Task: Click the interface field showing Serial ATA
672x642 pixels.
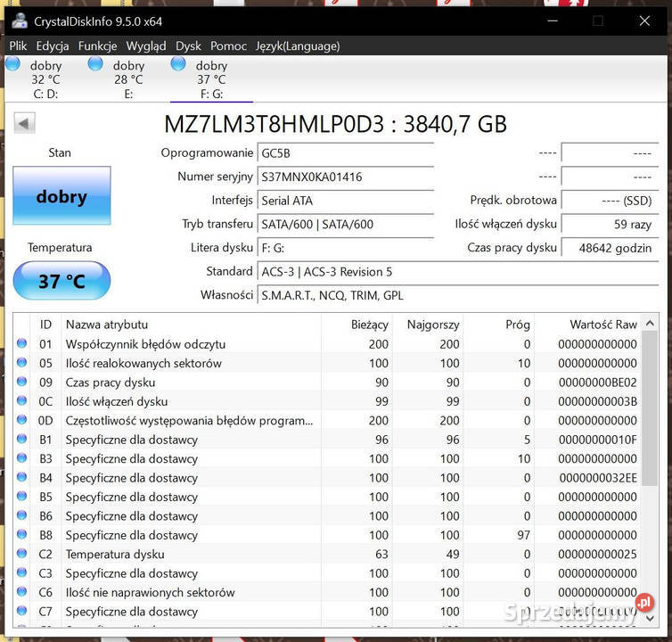Action: point(346,201)
